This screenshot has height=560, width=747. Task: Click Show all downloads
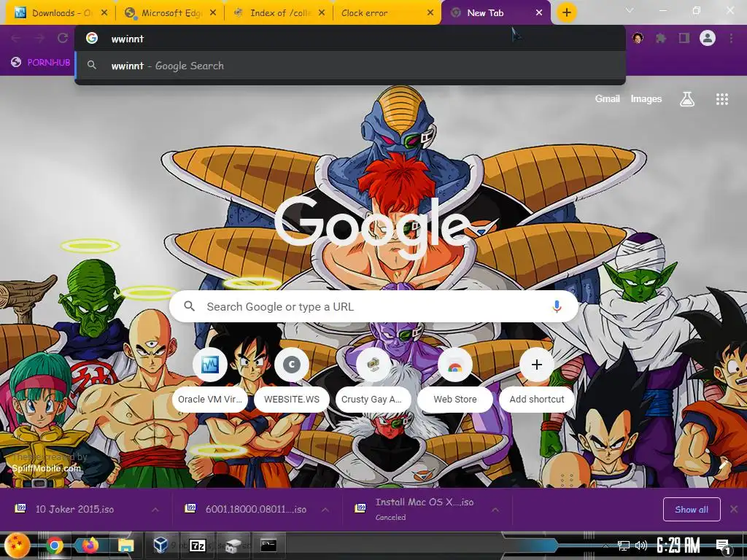pos(692,510)
